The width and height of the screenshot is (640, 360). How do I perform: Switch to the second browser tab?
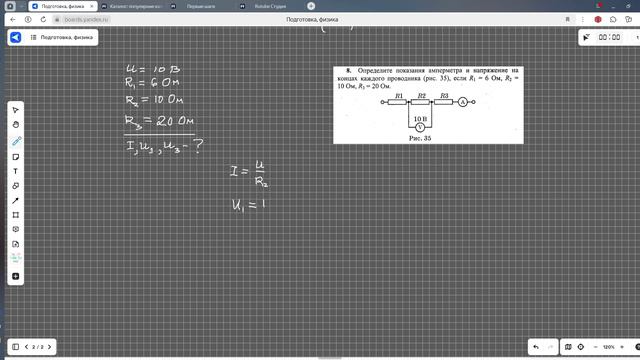(x=132, y=6)
